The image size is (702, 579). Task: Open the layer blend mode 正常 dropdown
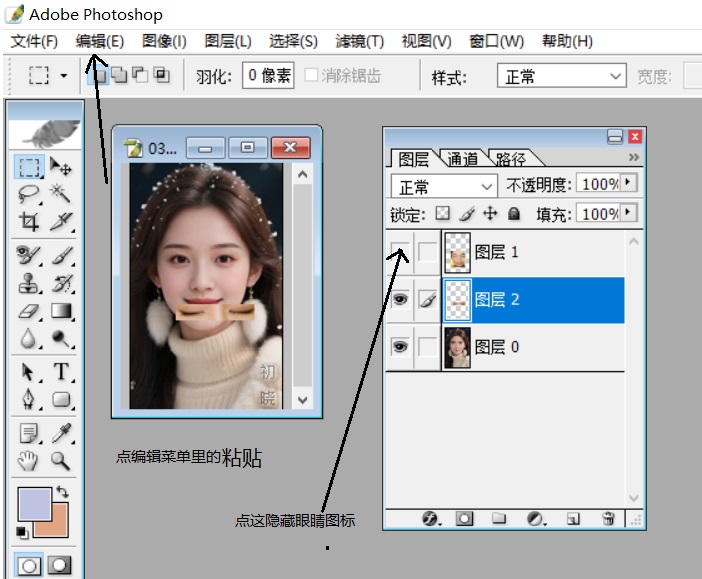coord(446,186)
